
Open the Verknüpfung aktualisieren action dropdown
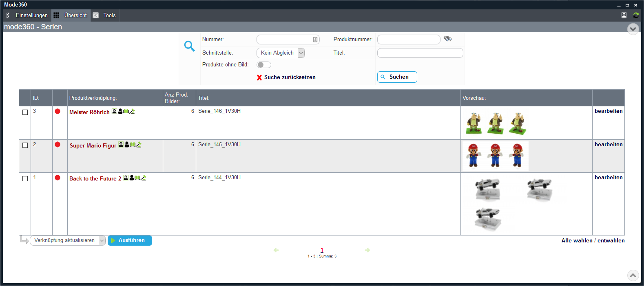(68, 240)
